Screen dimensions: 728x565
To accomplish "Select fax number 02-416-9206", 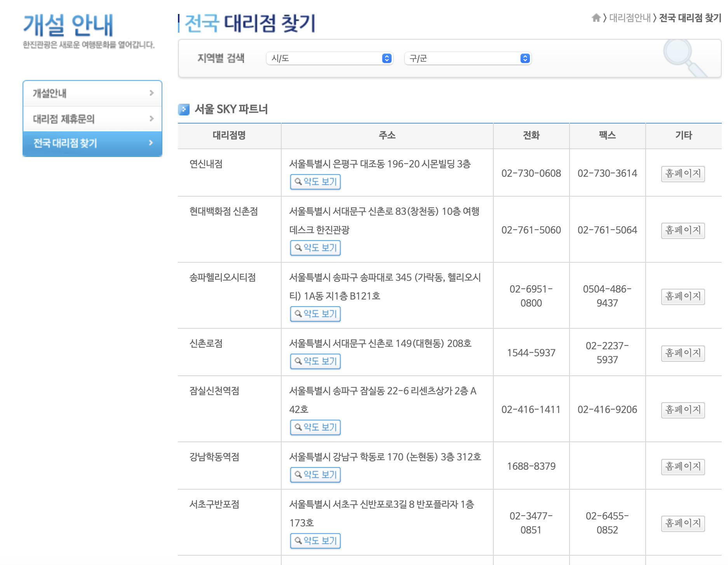I will [607, 410].
